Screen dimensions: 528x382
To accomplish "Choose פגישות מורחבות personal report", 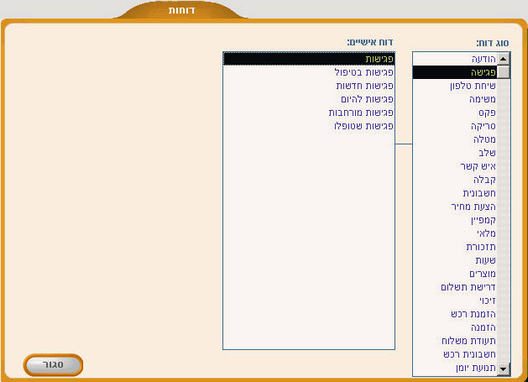I will [309, 113].
